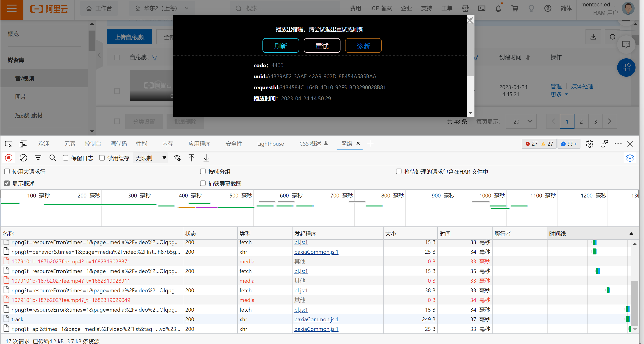Click the lightbulb tips icon
Screen dimensions: 644x344
click(x=531, y=8)
